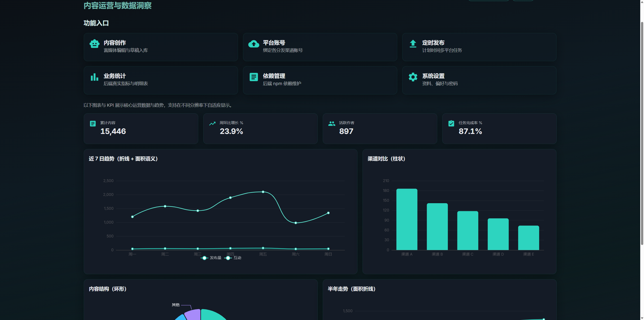Viewport: 644px width, 320px height.
Task: Open the 内容创作 entry card
Action: coord(160,47)
